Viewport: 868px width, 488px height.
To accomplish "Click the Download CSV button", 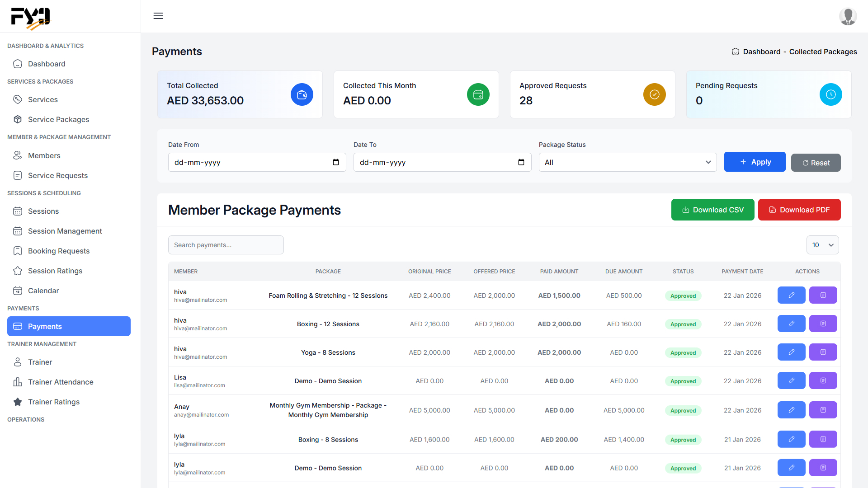I will (x=712, y=210).
